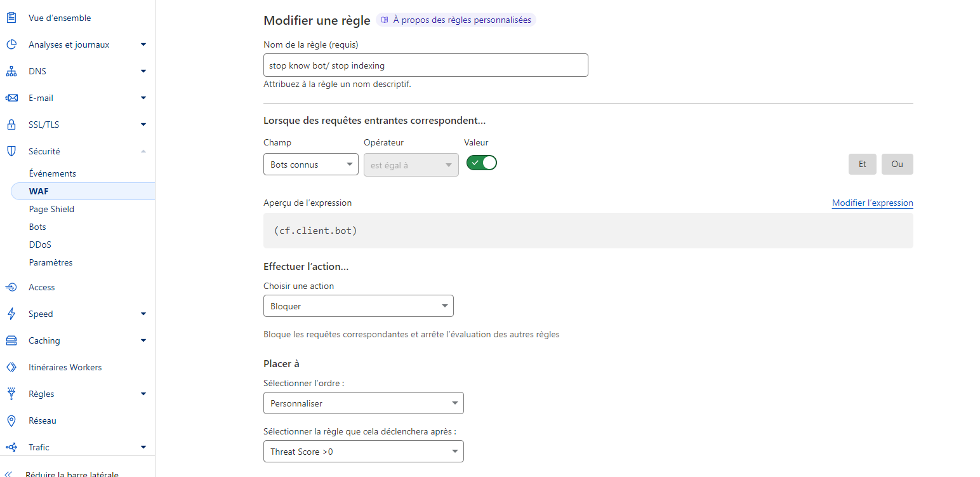Open the Choisir une action dropdown
The width and height of the screenshot is (980, 477).
pyautogui.click(x=358, y=306)
